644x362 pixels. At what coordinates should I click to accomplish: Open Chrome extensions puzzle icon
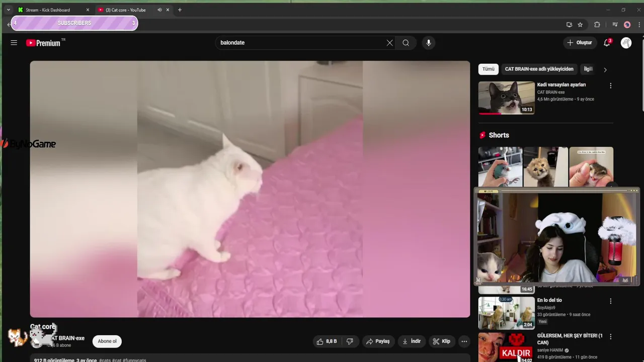597,24
